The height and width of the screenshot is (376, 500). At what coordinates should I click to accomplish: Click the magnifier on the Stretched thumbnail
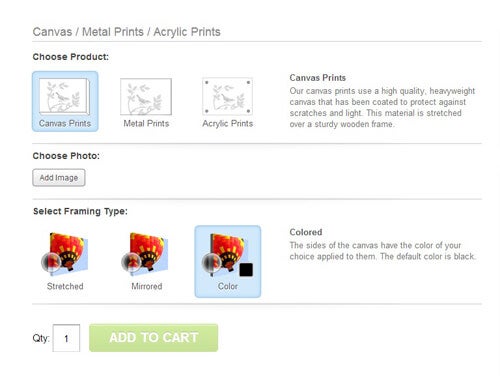[51, 262]
